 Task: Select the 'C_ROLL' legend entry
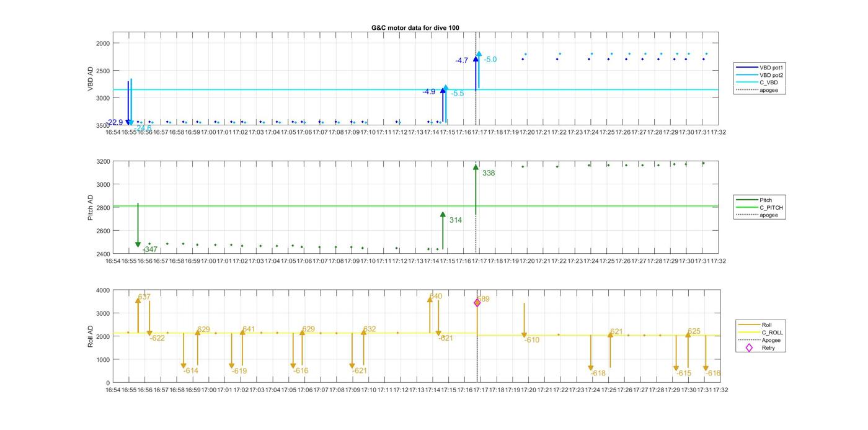coord(760,333)
